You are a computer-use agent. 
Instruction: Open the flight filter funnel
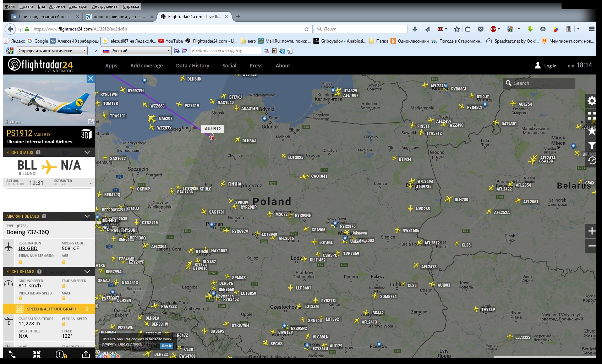click(x=591, y=145)
